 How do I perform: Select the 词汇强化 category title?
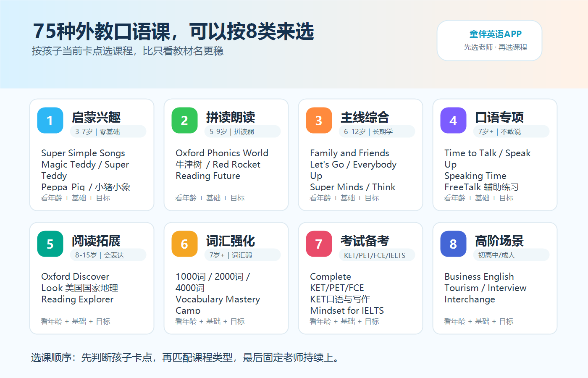click(231, 241)
